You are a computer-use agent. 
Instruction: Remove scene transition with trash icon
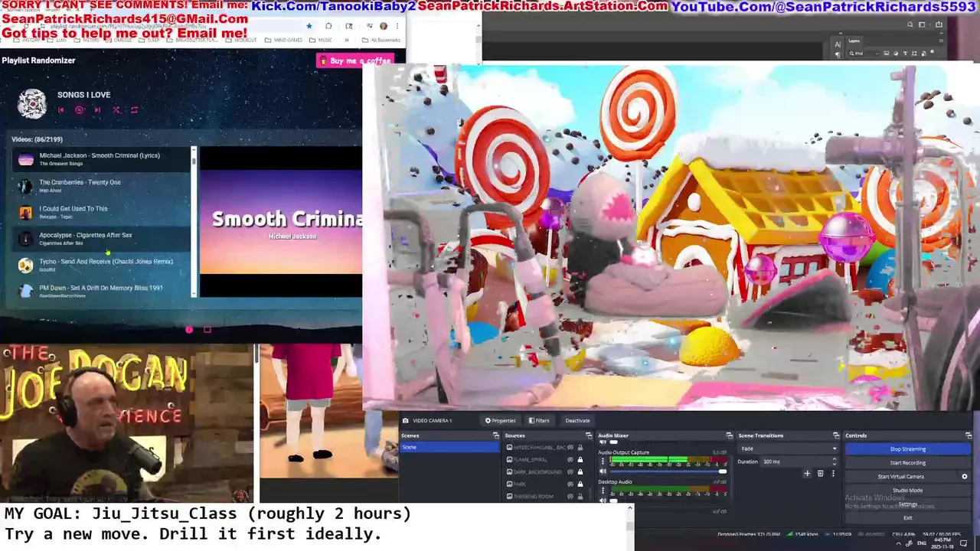(820, 474)
